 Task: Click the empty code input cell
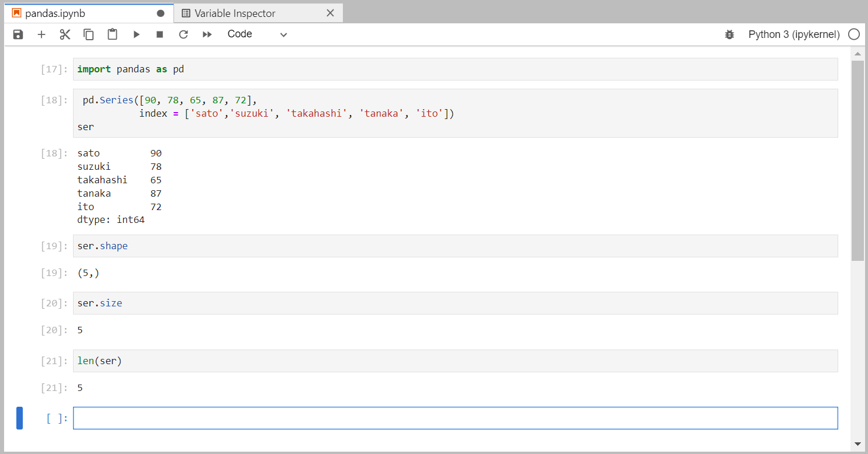coord(409,418)
